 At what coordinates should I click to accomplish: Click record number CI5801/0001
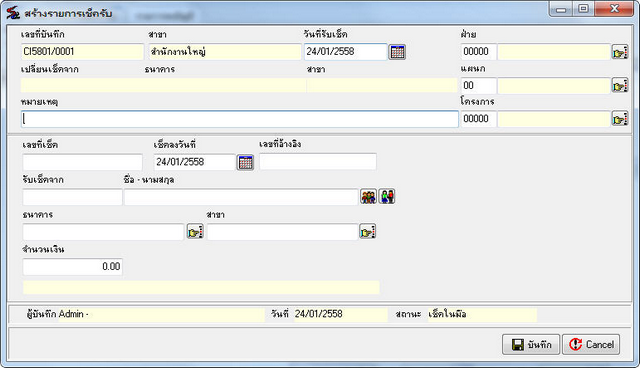click(82, 52)
